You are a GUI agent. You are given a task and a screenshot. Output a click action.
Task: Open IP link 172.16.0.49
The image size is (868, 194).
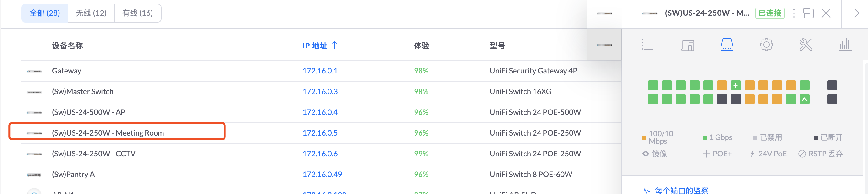point(322,175)
